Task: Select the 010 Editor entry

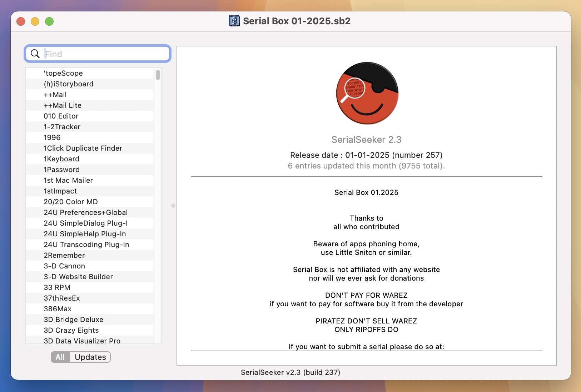Action: click(x=90, y=116)
